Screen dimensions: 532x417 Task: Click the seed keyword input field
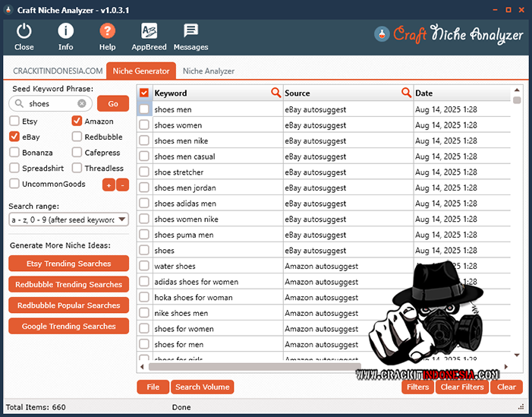pos(58,103)
